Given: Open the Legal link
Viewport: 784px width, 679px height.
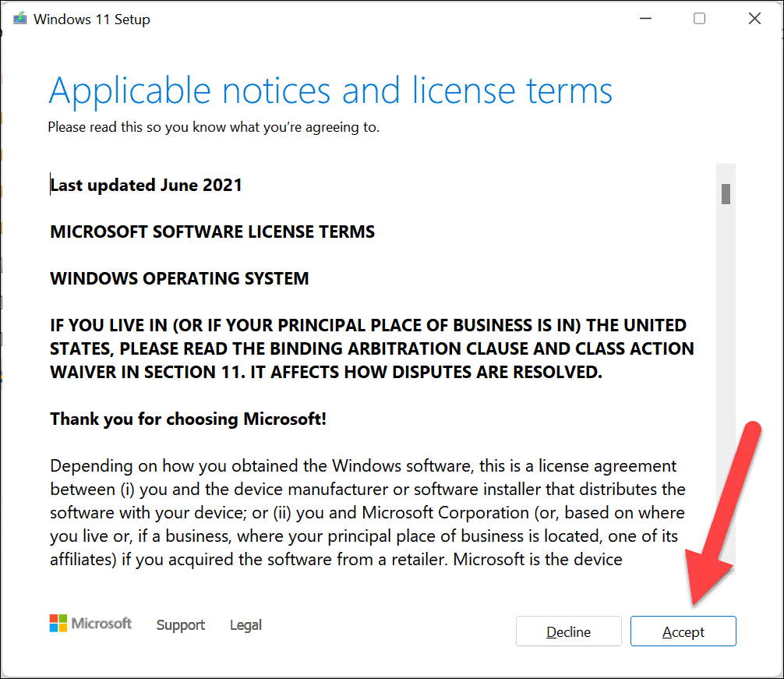Looking at the screenshot, I should point(245,625).
